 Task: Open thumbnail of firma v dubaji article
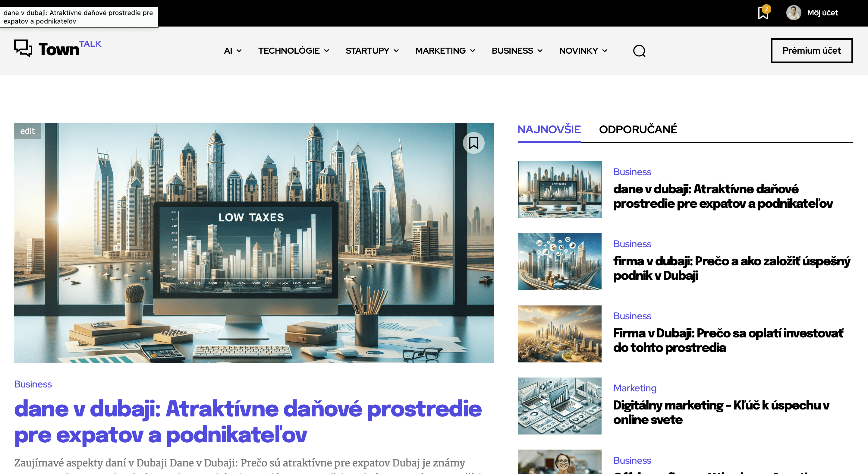[x=559, y=262]
